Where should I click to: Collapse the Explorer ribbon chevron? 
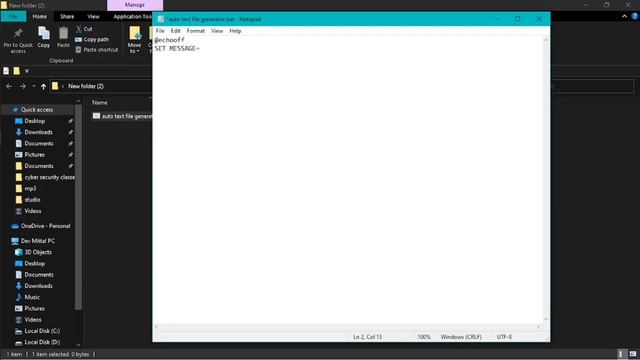coord(624,16)
